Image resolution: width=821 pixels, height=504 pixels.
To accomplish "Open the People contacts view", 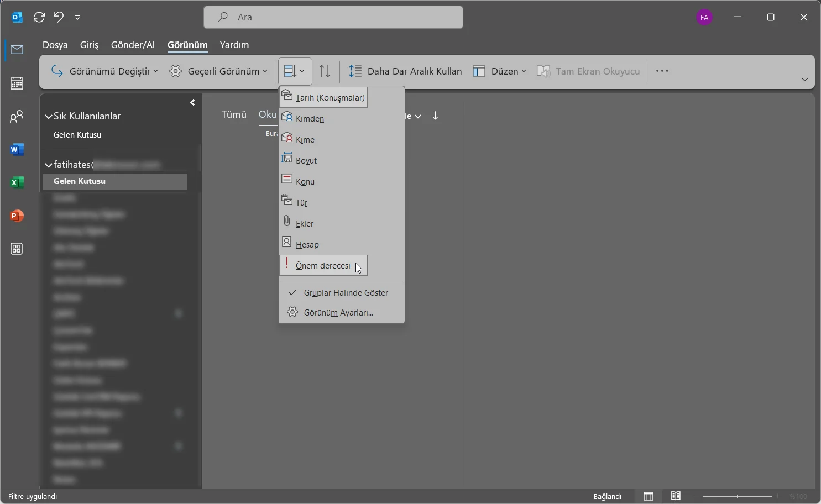I will 17,117.
